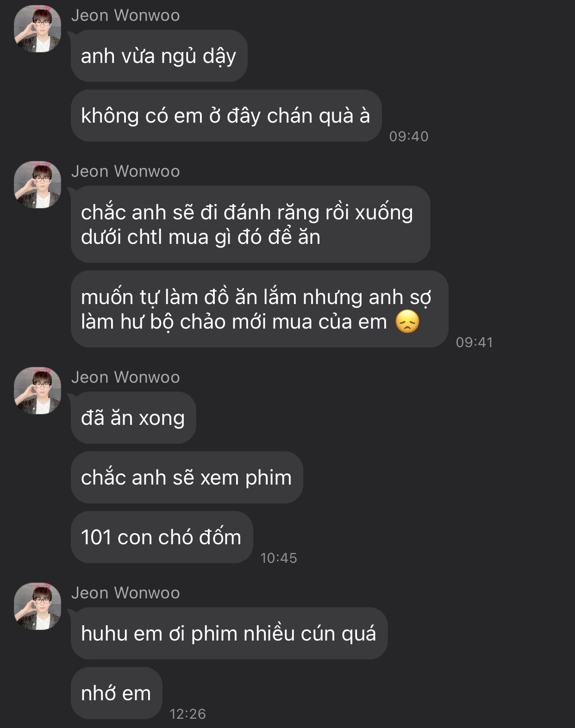Tap the sad face emoji in message

407,322
